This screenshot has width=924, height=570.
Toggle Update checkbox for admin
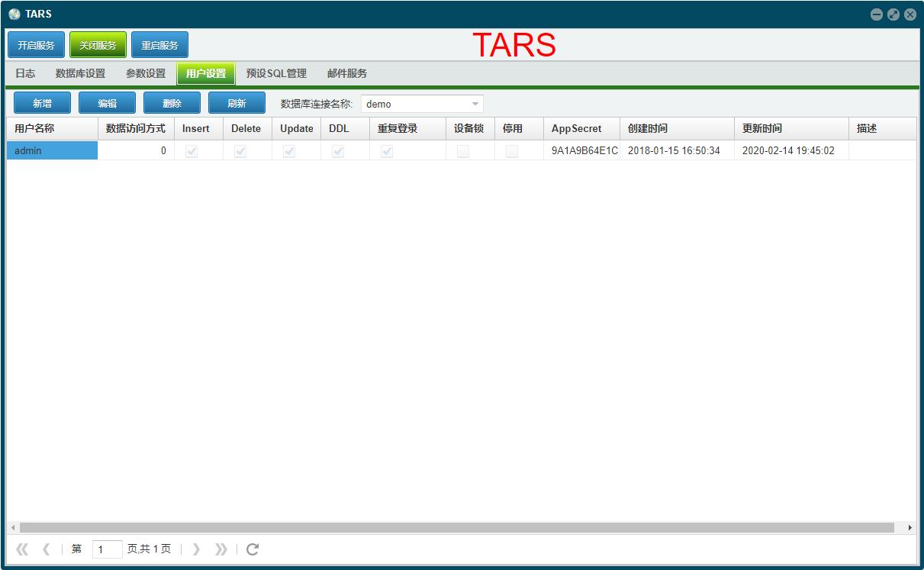(x=289, y=151)
